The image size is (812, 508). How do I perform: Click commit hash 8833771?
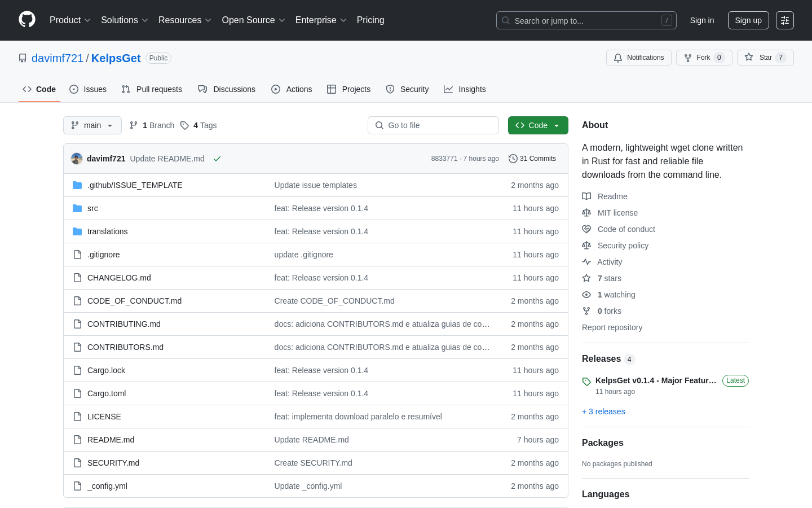[x=444, y=159]
